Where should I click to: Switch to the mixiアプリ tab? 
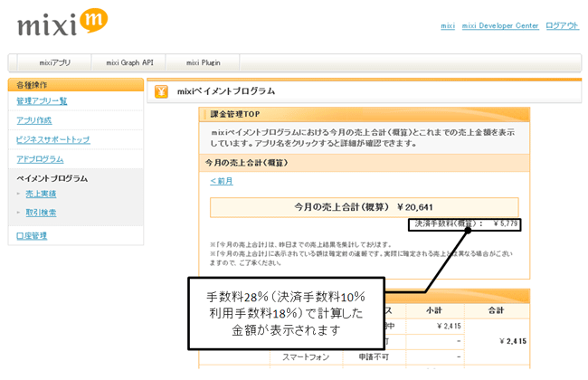click(x=55, y=62)
